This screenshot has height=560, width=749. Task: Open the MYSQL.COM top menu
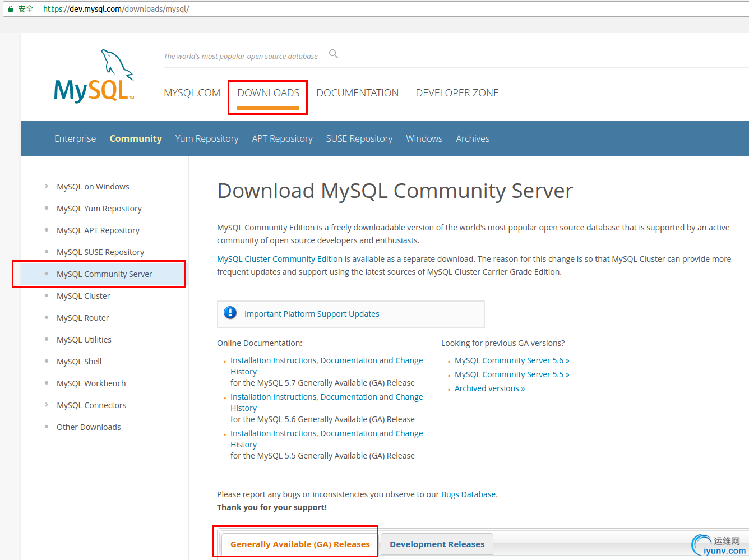point(192,93)
